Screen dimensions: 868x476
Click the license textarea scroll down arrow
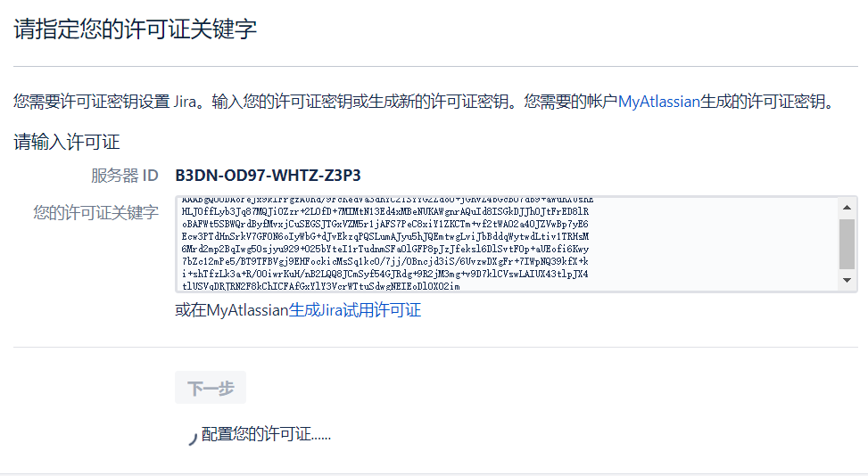coord(847,280)
